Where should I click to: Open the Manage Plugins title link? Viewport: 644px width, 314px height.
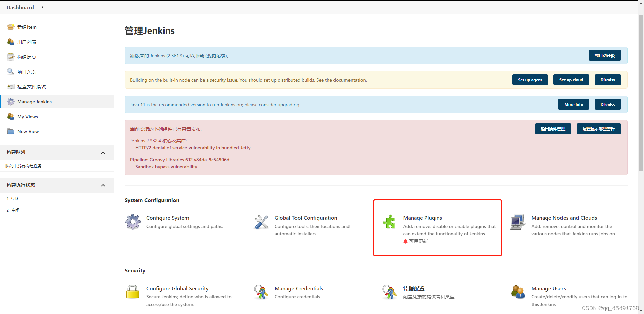[423, 218]
